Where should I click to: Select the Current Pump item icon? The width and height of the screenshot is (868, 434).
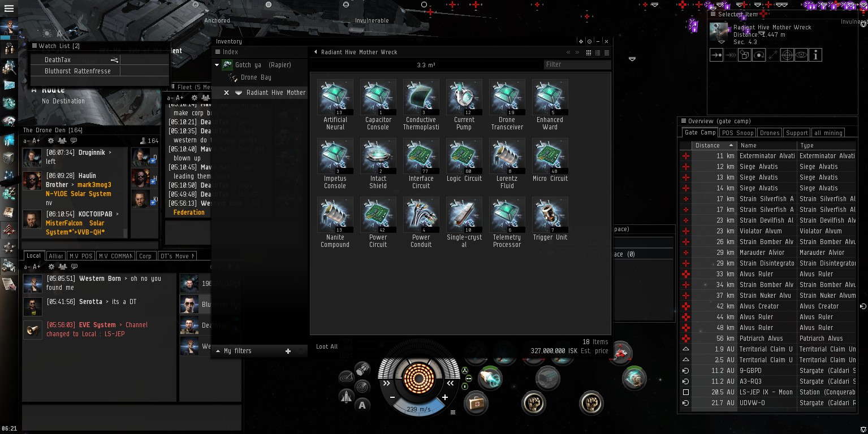(x=464, y=97)
